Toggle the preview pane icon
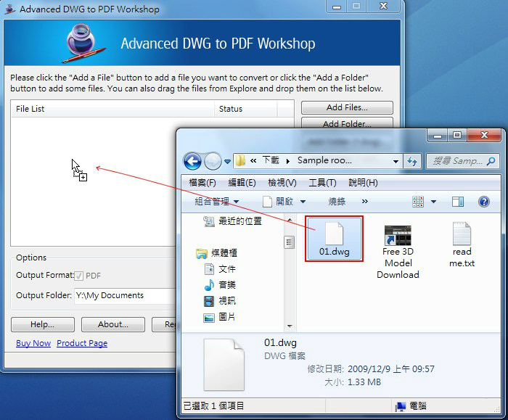 tap(458, 202)
